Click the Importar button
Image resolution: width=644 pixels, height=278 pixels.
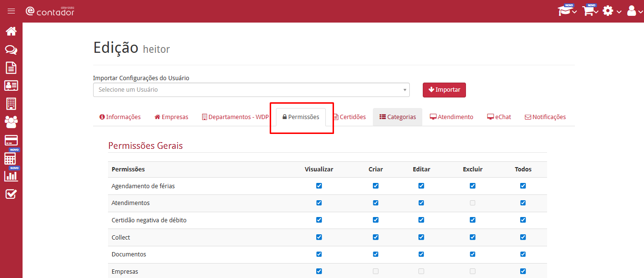(444, 90)
